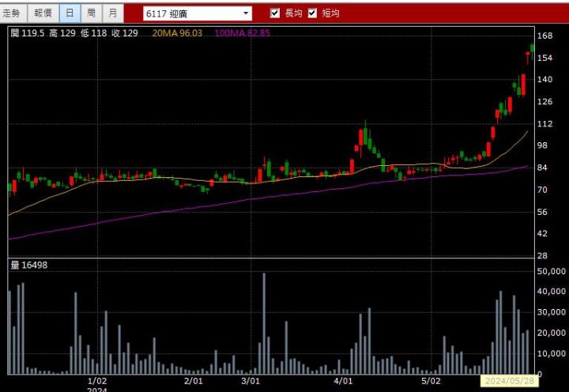Viewport: 569px width, 392px height.
Task: Click the 量 16498 volume label
Action: click(28, 265)
